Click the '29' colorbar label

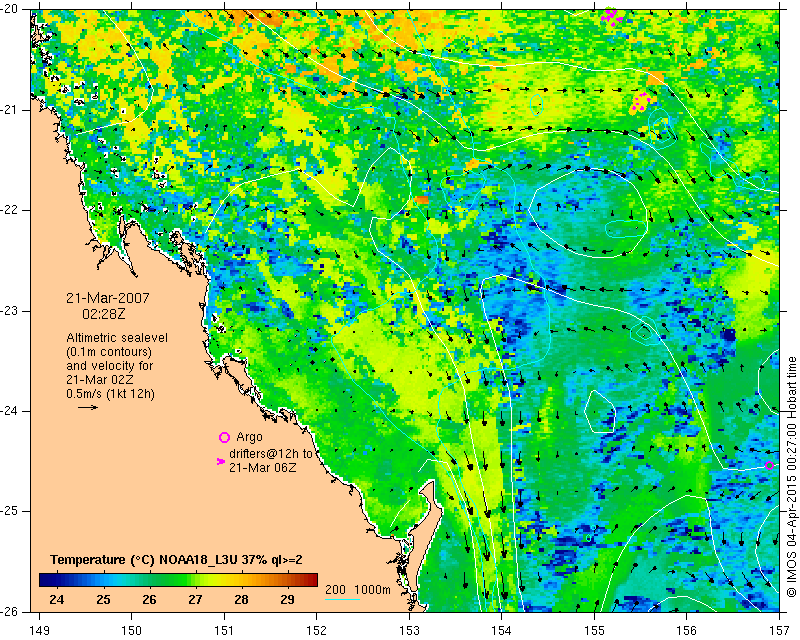click(x=287, y=599)
